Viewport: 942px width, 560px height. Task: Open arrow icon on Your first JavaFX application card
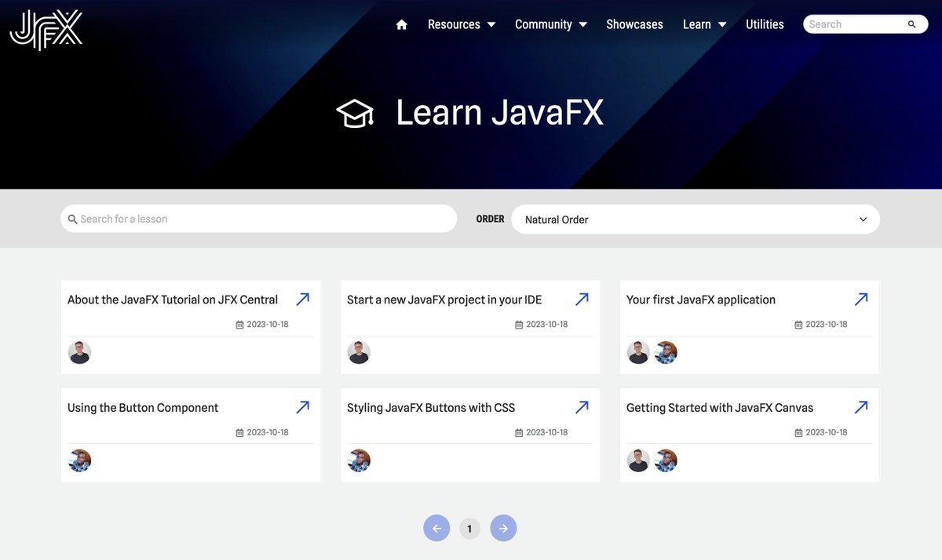tap(861, 299)
